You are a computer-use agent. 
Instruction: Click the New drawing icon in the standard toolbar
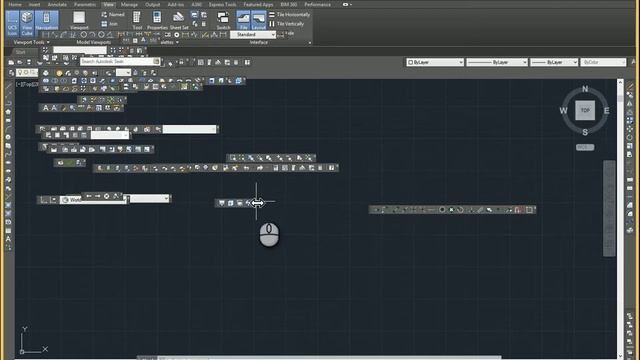click(11, 62)
